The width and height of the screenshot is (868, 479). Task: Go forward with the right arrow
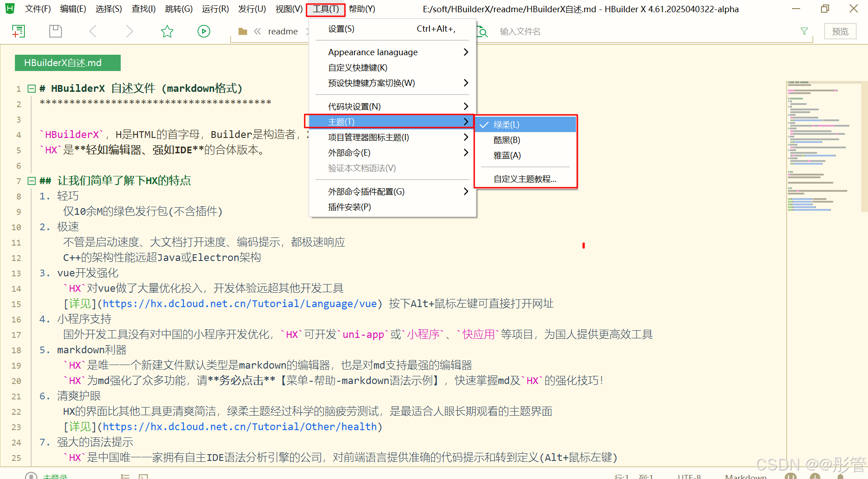point(129,31)
